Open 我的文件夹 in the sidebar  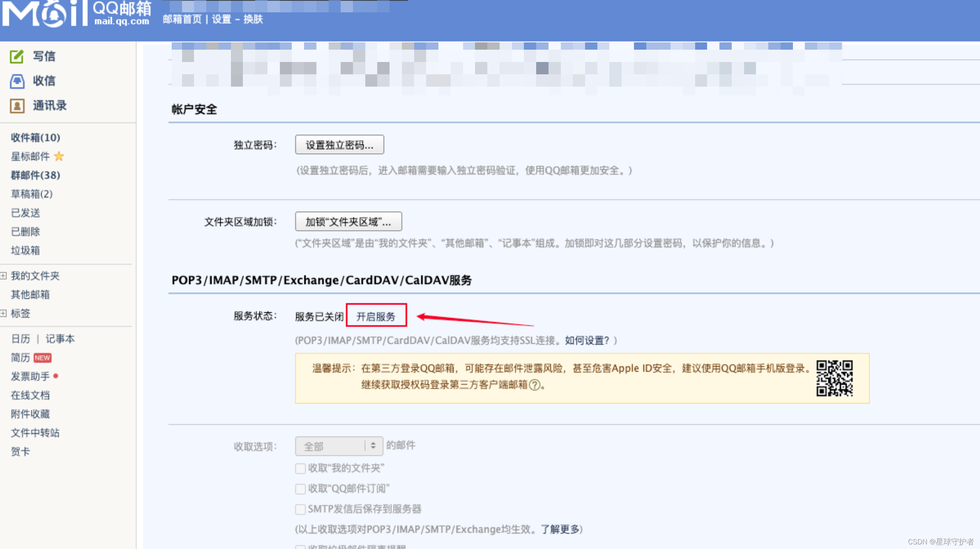[35, 276]
